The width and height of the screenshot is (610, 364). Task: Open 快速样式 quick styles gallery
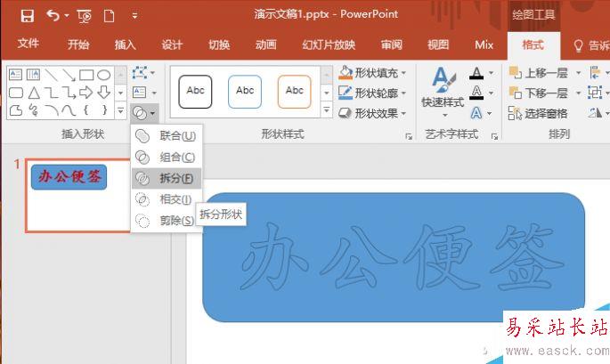[443, 93]
